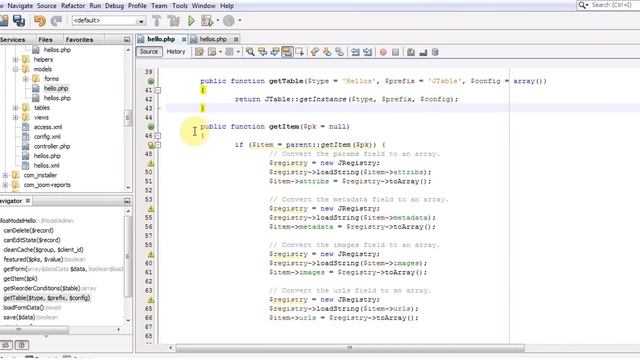Collapse the models folder
Image resolution: width=640 pixels, height=360 pixels.
point(16,69)
